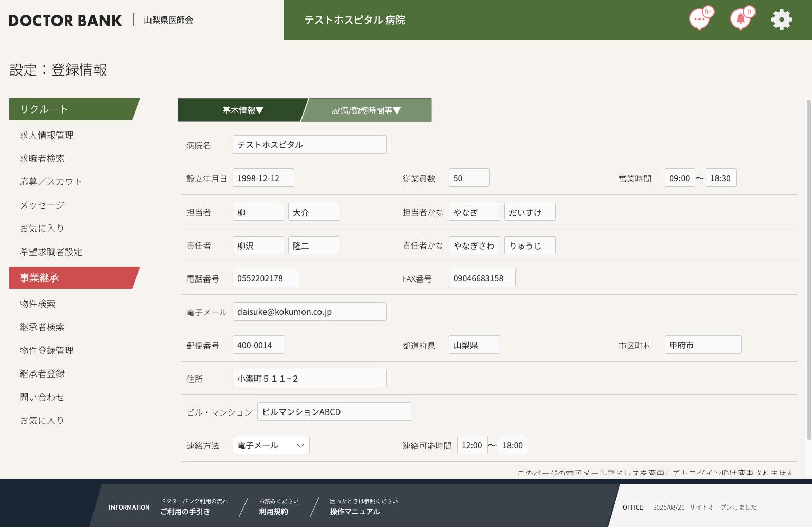
Task: Open the 営業時間 start time 09:00 field
Action: (x=679, y=178)
